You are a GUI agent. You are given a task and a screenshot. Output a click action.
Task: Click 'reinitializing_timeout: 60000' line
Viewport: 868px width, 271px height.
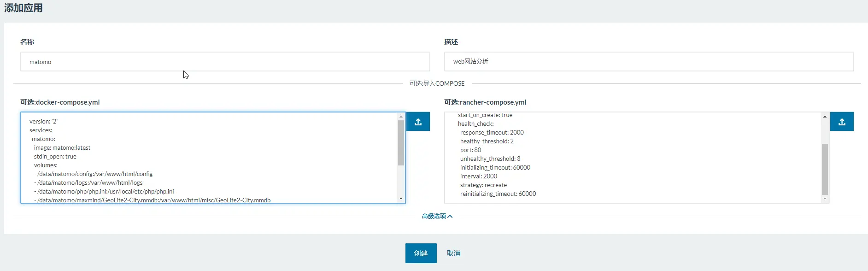point(498,194)
